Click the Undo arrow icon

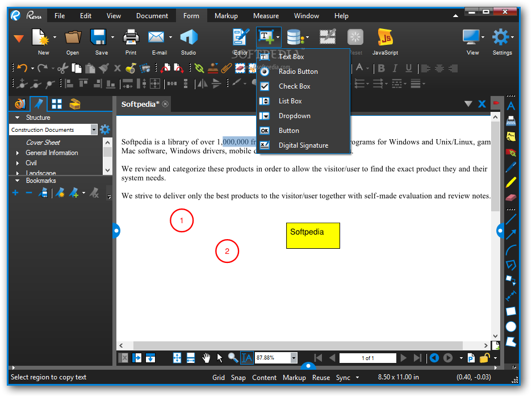pos(22,68)
